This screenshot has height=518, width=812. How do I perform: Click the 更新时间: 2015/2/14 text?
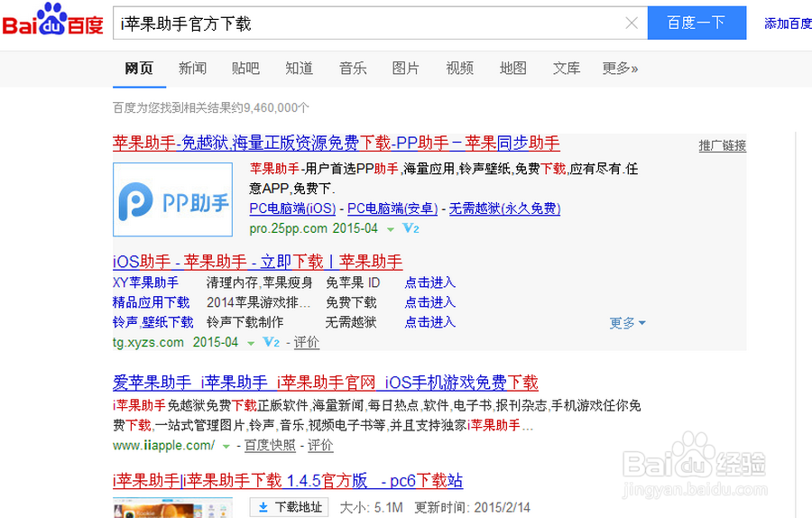(472, 507)
